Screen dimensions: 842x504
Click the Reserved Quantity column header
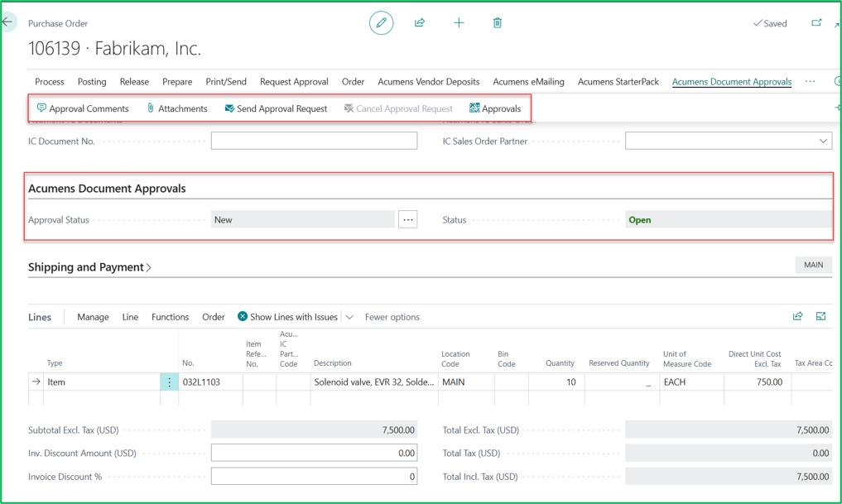point(618,362)
